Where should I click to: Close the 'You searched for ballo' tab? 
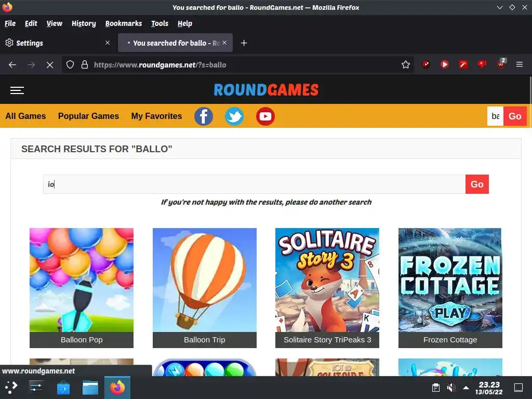(x=224, y=43)
